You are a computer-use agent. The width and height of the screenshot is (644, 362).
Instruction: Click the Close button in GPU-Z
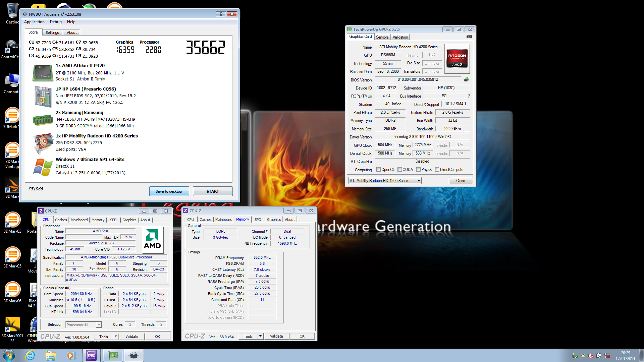[461, 181]
